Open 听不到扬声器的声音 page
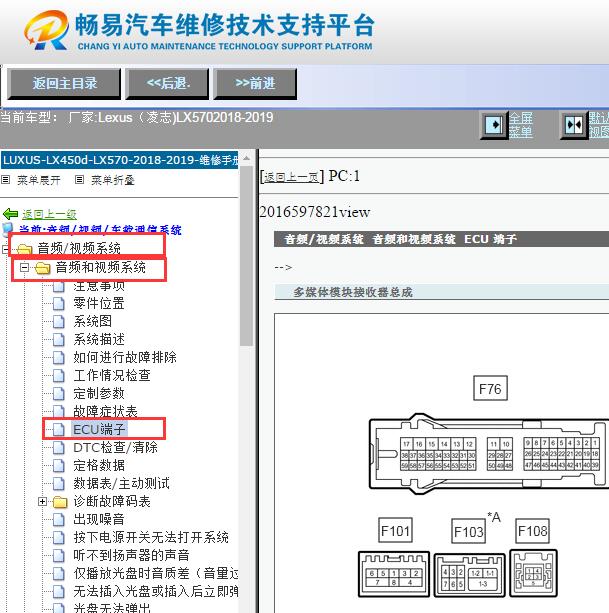This screenshot has width=609, height=613. (x=131, y=556)
